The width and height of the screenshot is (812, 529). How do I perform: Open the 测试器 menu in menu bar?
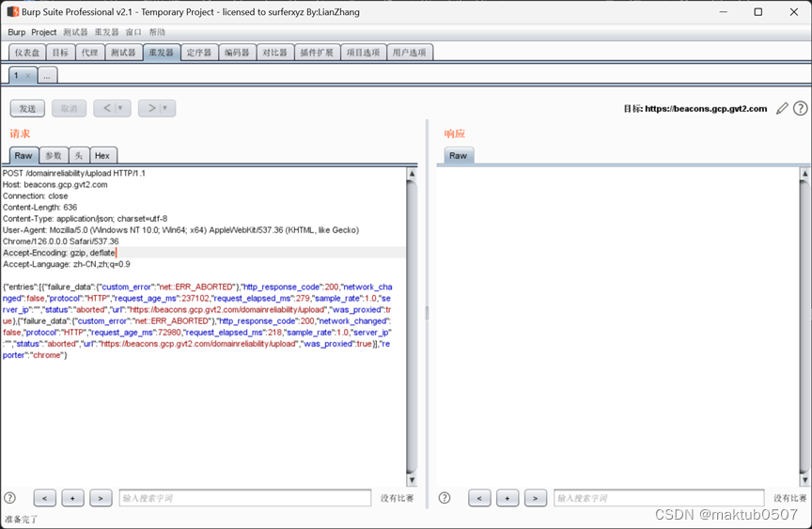[75, 32]
